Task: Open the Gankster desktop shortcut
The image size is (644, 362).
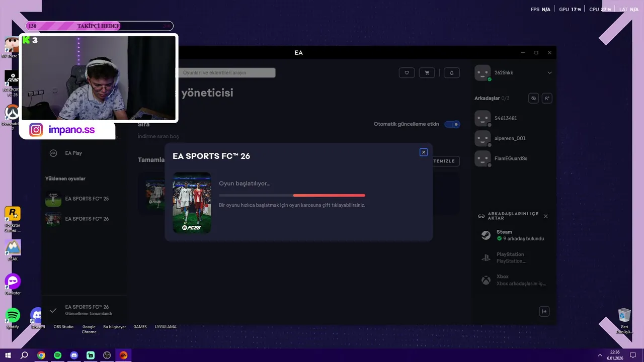Action: tap(13, 284)
